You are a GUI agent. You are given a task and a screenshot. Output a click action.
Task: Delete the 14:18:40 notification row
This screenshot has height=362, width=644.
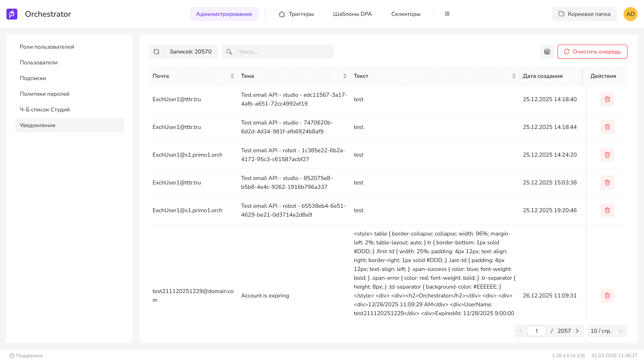pos(607,99)
